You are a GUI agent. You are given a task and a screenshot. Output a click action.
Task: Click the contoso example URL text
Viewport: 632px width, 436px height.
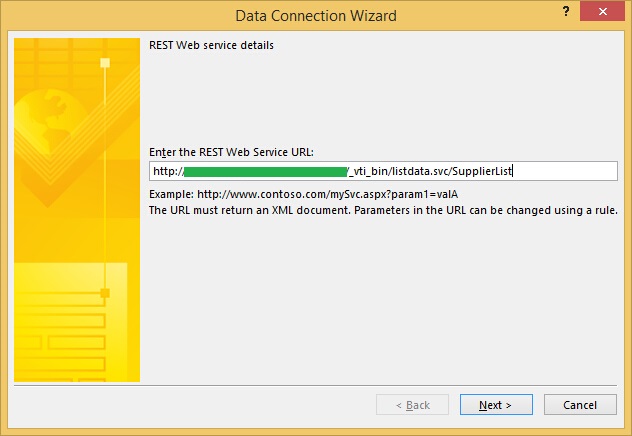[309, 193]
